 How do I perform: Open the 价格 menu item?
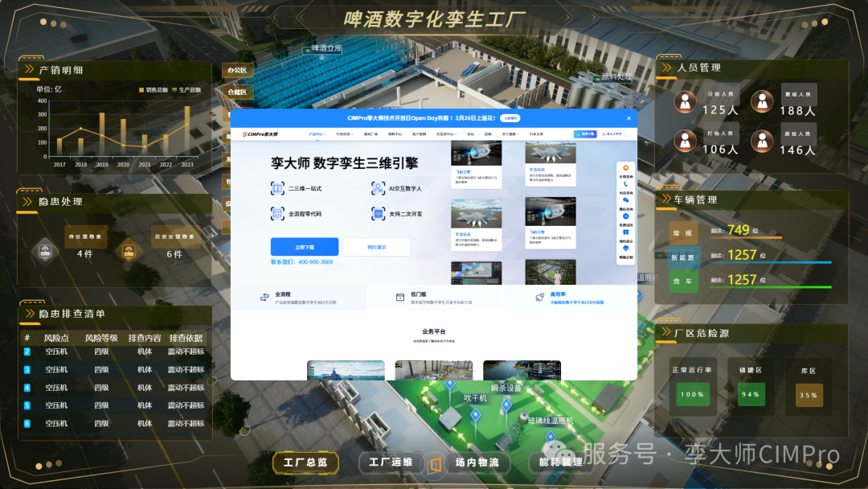tap(488, 134)
